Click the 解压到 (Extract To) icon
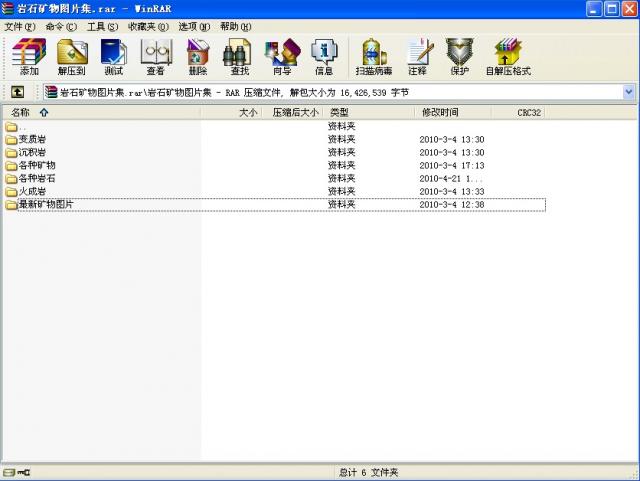Image resolution: width=640 pixels, height=481 pixels. pyautogui.click(x=72, y=57)
